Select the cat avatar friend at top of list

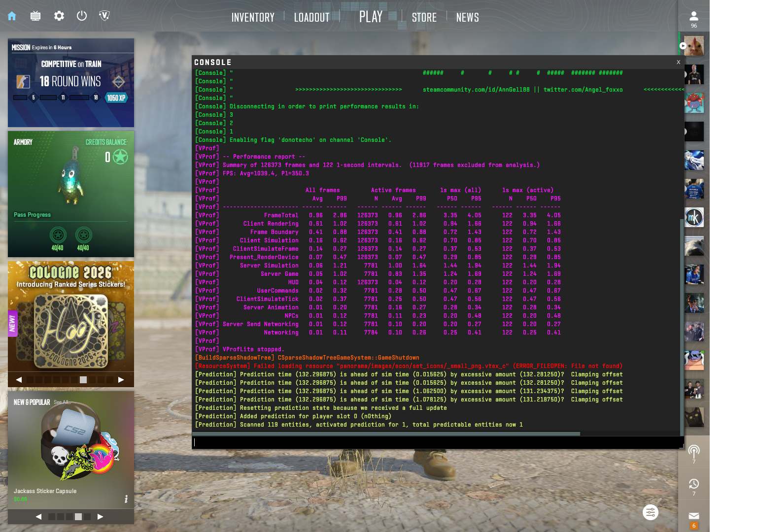click(x=694, y=46)
